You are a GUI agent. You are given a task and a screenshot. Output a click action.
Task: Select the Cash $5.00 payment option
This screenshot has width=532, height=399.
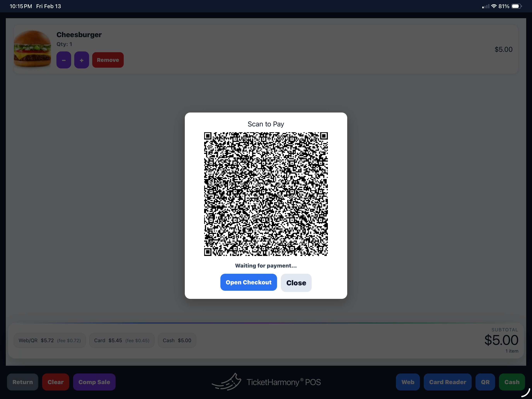pos(177,340)
